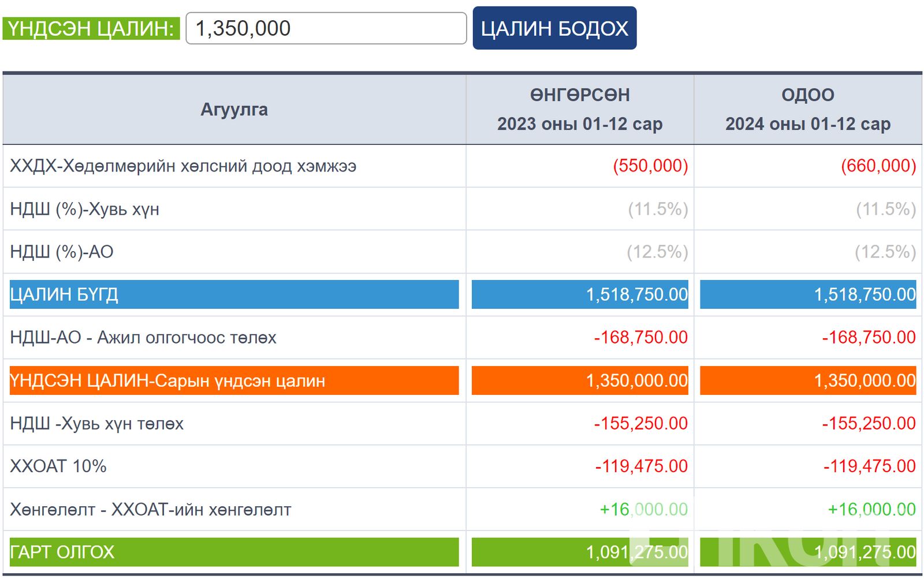Click the 2024 (11.5%) percentage value
Screen dimensions: 924x579
click(886, 209)
